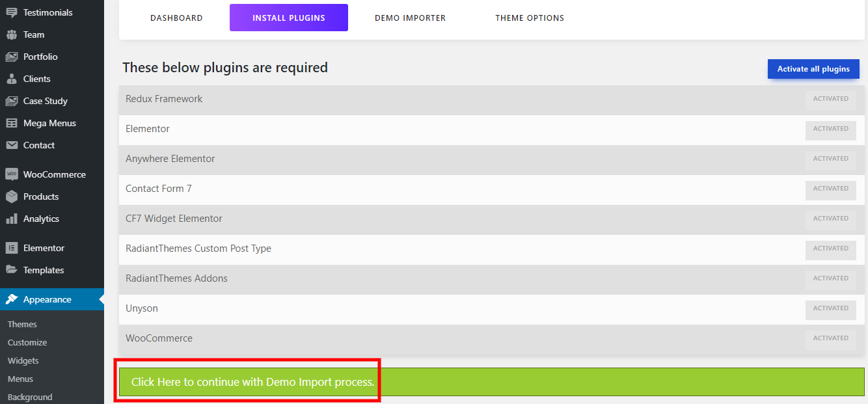Click the Contact envelope icon
Viewport: 868px width, 404px height.
12,145
